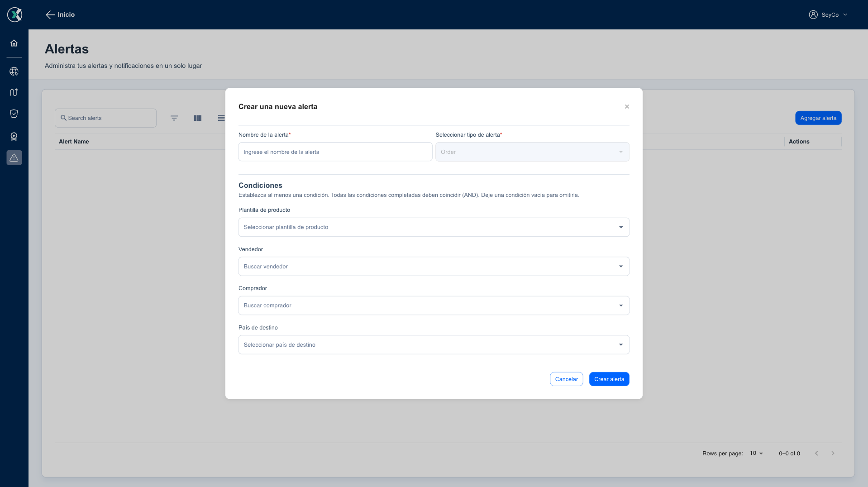Screen dimensions: 868x487
Task: Go to the next page arrow
Action: [833, 453]
